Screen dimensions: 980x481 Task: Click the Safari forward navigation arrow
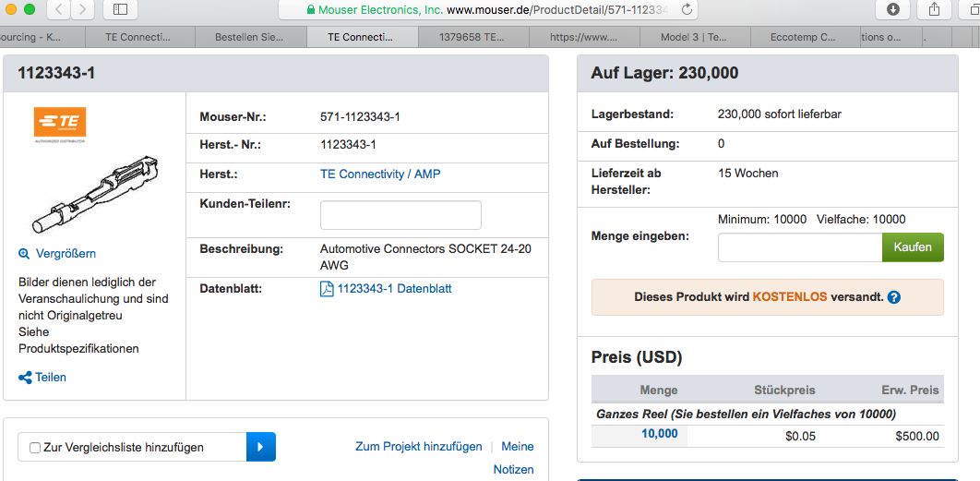[x=83, y=9]
